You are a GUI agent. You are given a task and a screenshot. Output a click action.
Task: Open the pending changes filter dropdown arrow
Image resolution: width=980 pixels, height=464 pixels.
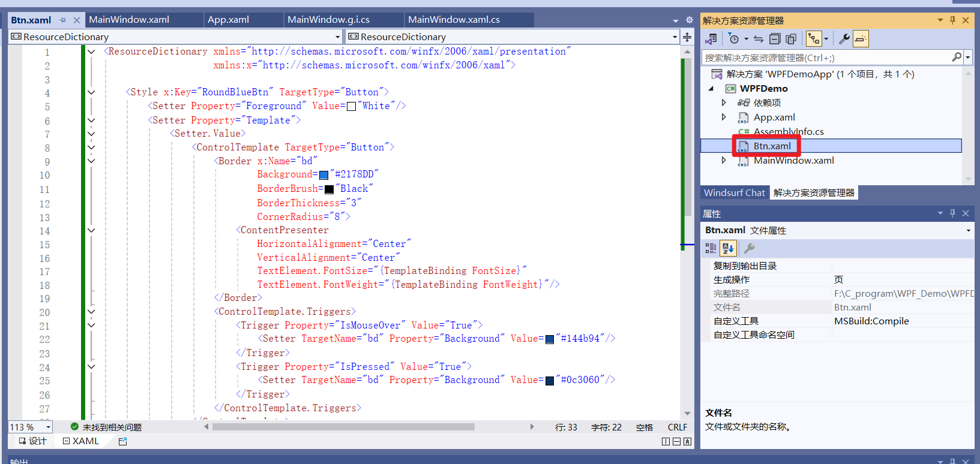tap(746, 39)
